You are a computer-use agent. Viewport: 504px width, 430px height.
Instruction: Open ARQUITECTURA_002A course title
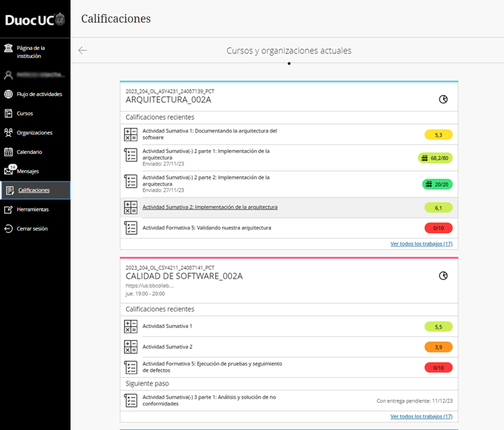168,100
